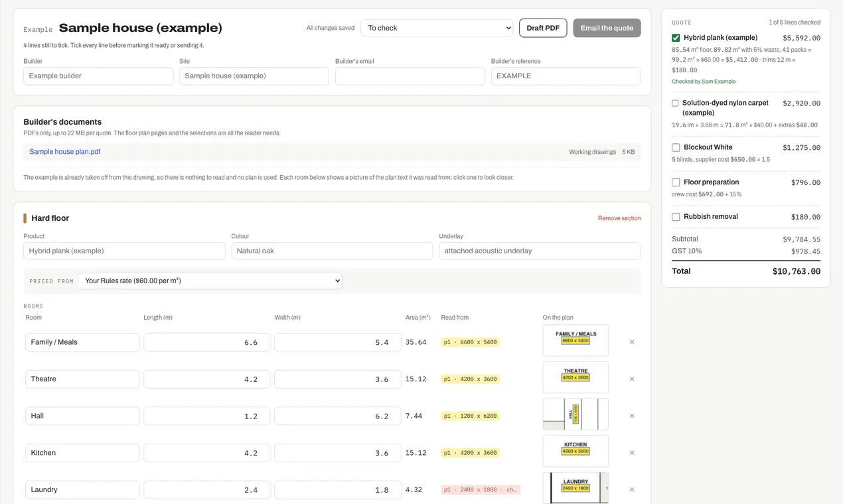View the Family / Meals plan thumbnail
Viewport: 843px width, 504px height.
(575, 340)
